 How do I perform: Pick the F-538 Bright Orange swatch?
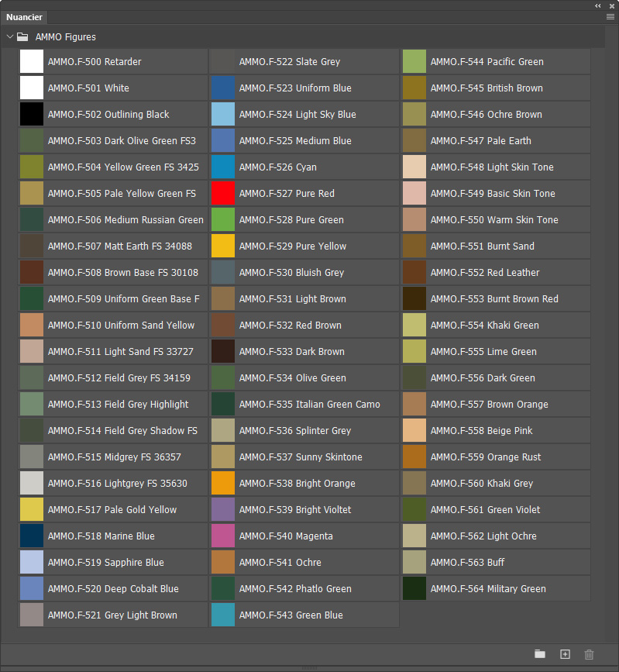click(223, 483)
